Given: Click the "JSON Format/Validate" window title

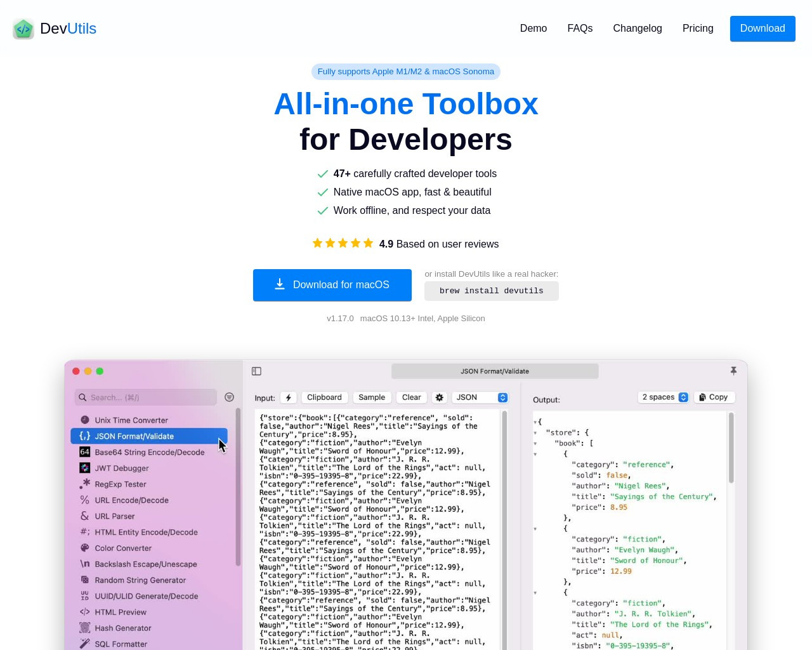Looking at the screenshot, I should coord(495,371).
